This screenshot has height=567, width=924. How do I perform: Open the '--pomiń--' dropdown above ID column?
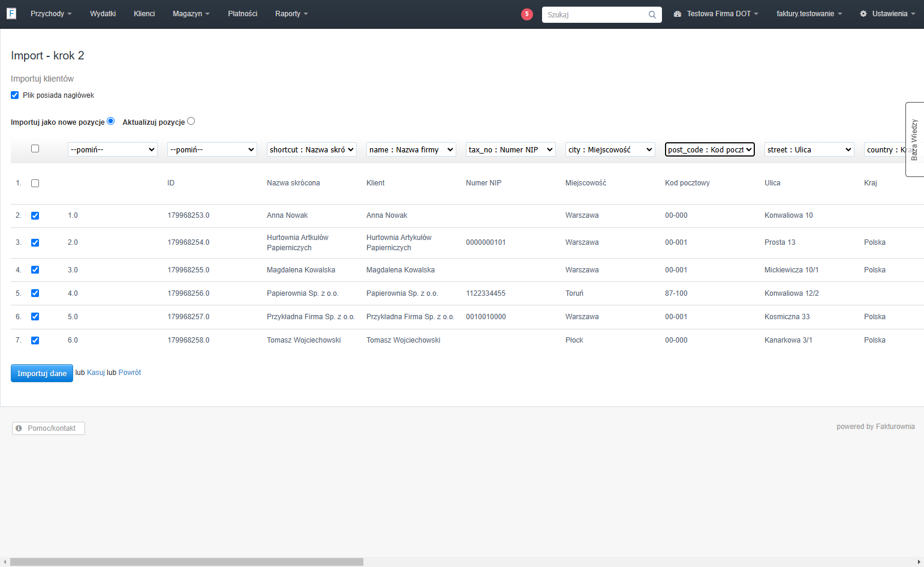(212, 149)
